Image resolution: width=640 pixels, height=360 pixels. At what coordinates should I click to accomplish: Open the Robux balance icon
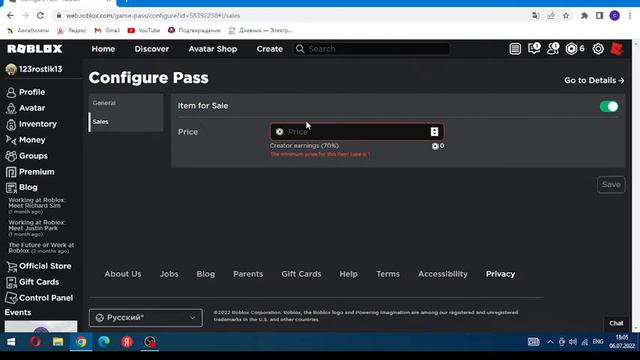(x=571, y=49)
